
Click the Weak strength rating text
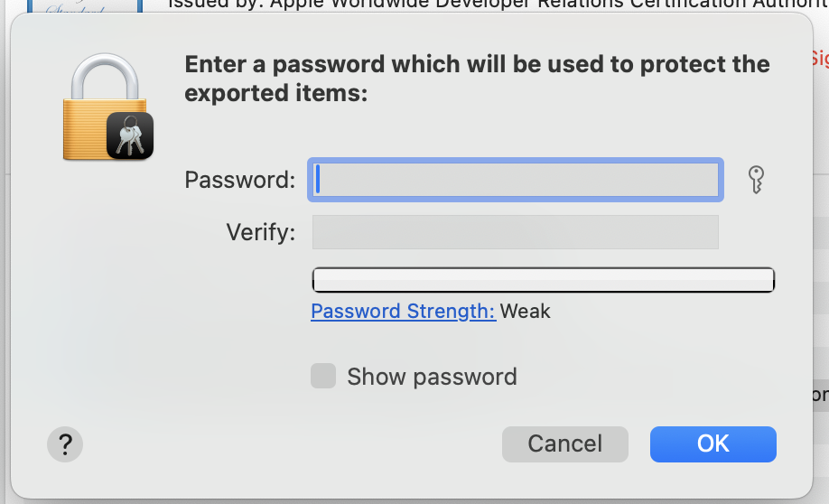[525, 311]
